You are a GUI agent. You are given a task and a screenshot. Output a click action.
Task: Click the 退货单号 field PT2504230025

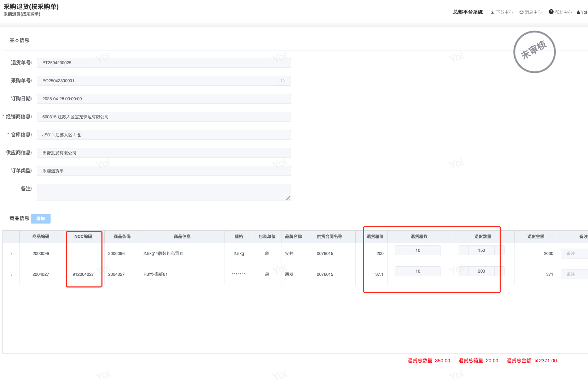164,63
